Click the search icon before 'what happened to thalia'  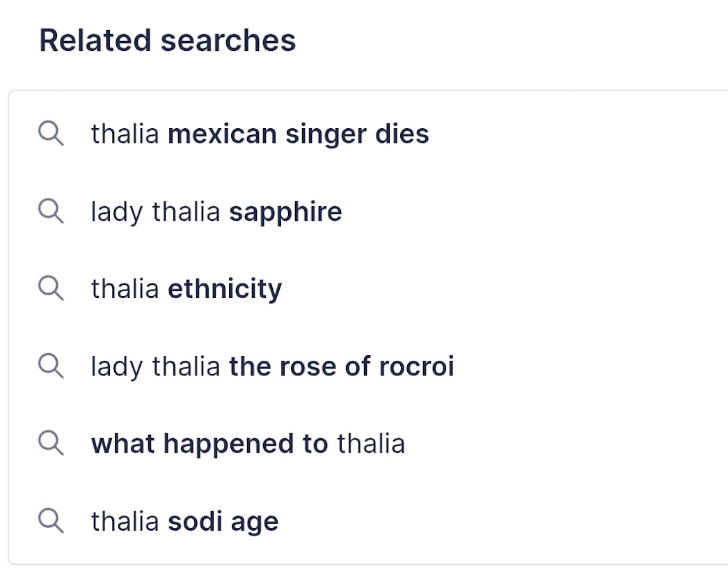(x=51, y=443)
